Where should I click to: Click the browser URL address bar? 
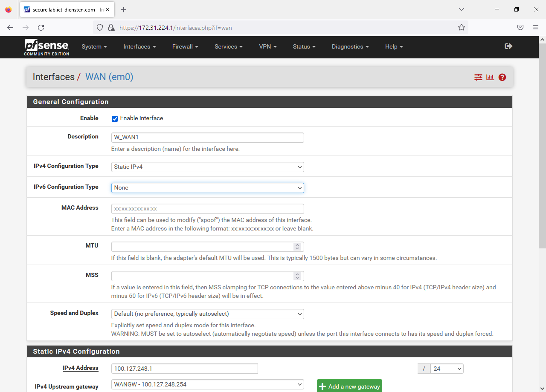coord(282,27)
